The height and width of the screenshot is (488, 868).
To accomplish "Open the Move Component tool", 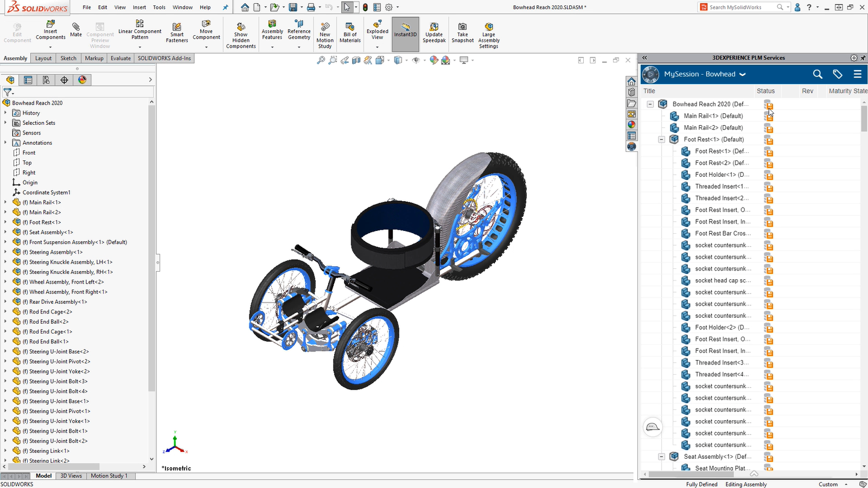I will [x=206, y=33].
